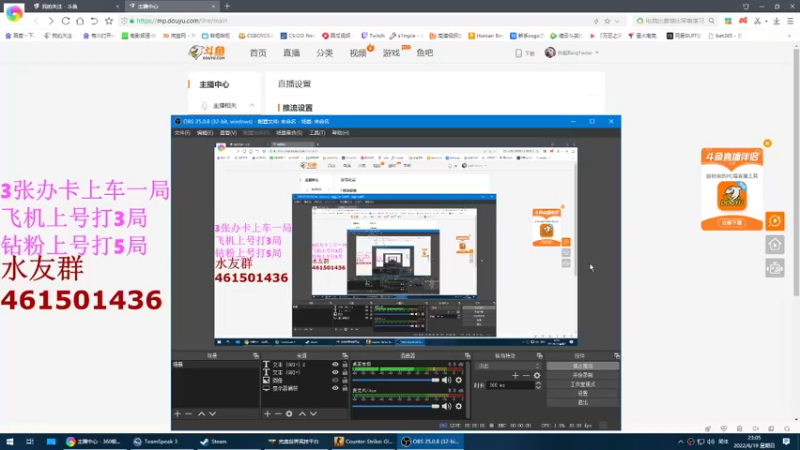Pop out the sources dock panel

point(345,356)
